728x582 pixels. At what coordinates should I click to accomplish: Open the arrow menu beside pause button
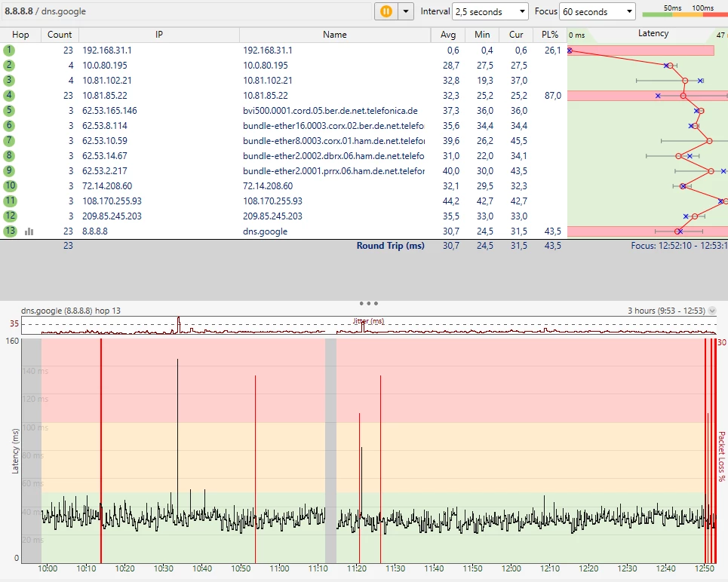point(406,11)
